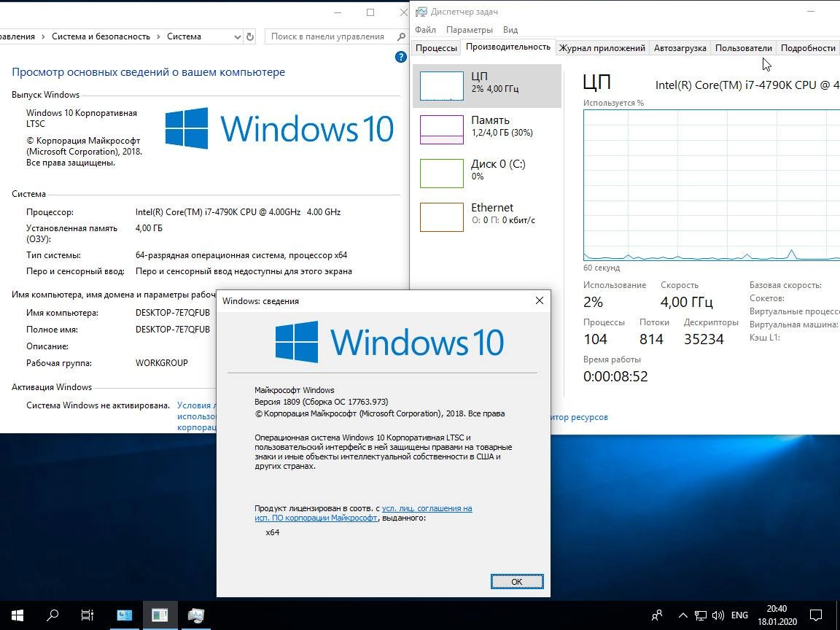Switch to 'Пользователи' tab
The height and width of the screenshot is (630, 840).
click(744, 48)
